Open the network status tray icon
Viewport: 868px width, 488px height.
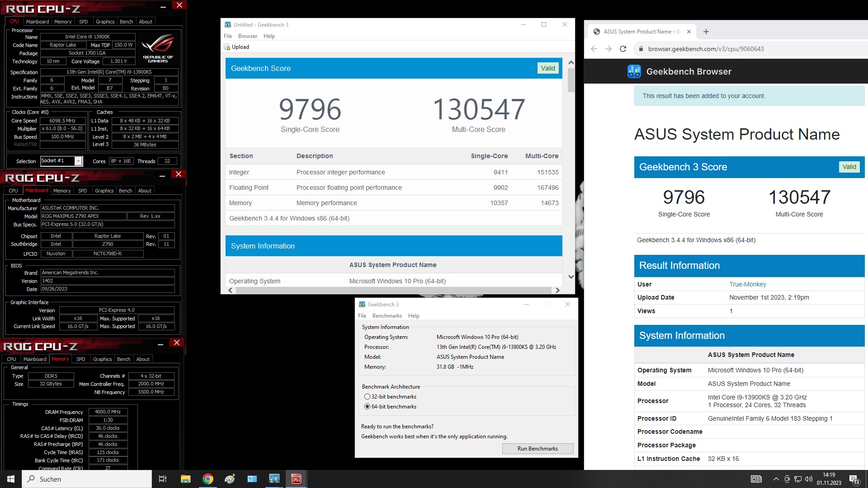coord(798,479)
